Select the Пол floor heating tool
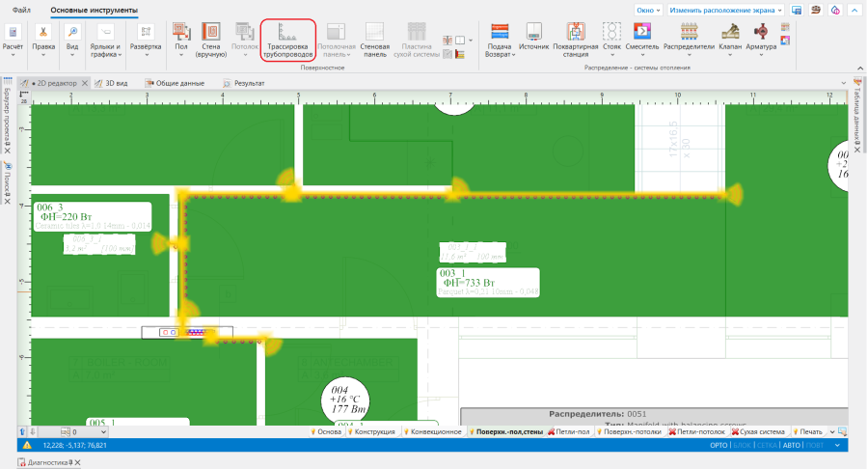 point(181,40)
